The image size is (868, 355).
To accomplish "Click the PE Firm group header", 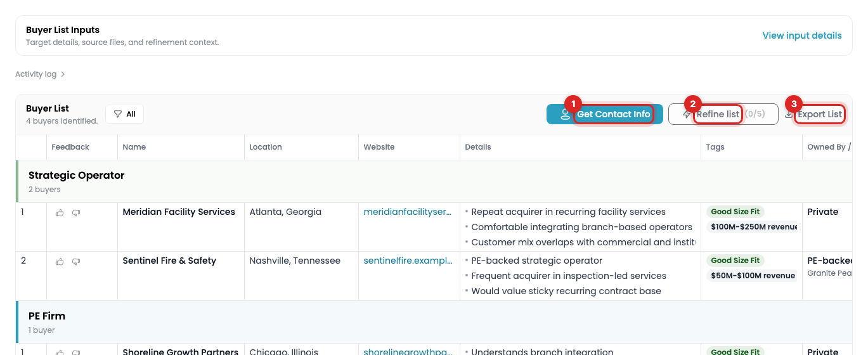I will 434,322.
